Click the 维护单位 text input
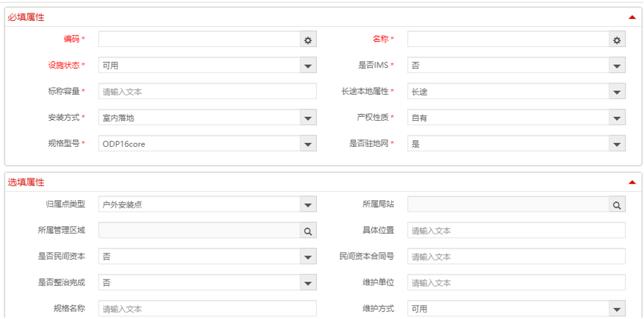 (x=516, y=283)
